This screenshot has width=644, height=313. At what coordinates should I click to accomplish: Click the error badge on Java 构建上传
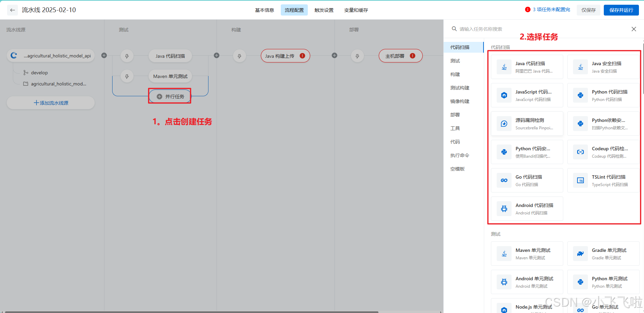302,56
